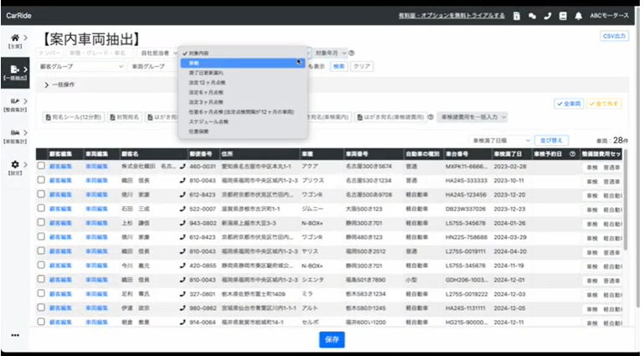Click the phone icon in top bar
Viewport: 644px width, 356px height.
point(548,16)
